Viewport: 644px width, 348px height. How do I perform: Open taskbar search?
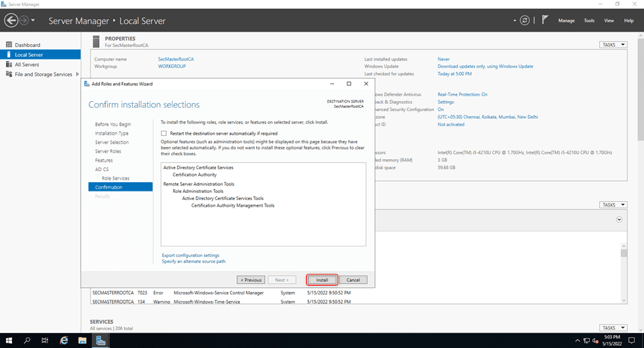pyautogui.click(x=27, y=341)
